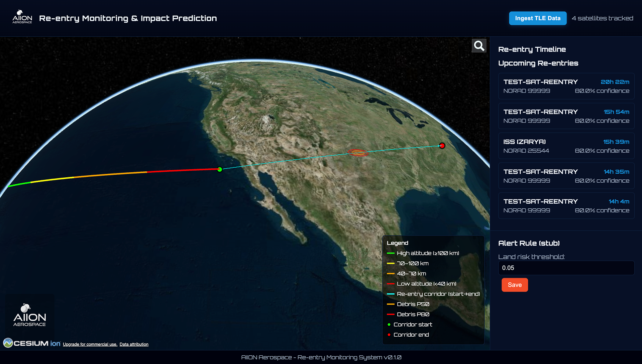Open the Data attribution link

click(134, 344)
